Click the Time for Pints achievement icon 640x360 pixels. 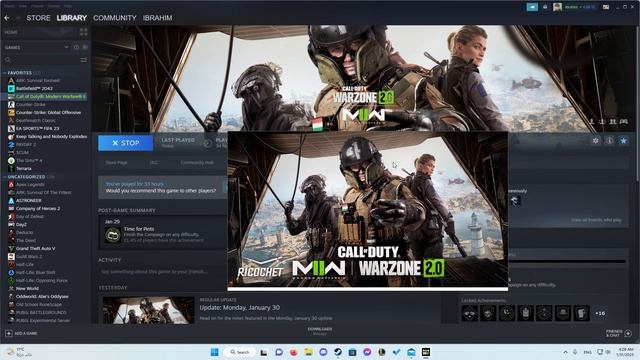(x=112, y=235)
